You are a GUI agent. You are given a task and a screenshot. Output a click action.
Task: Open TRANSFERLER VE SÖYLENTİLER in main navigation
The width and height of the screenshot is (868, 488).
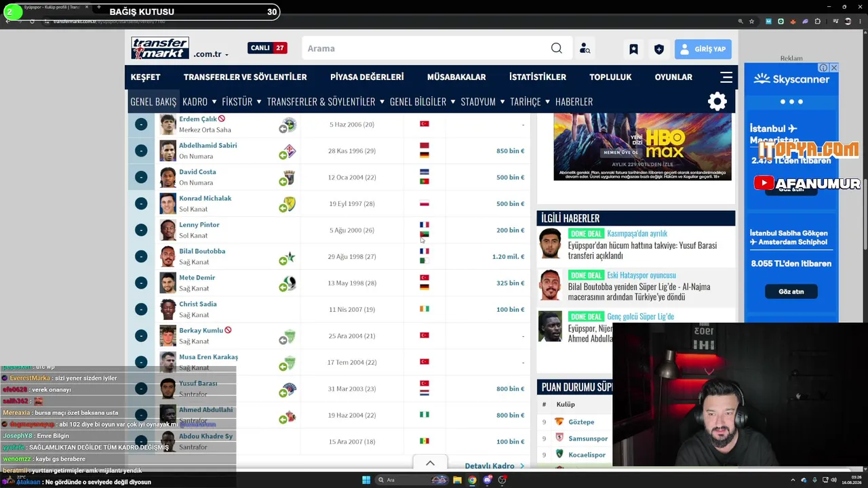245,77
